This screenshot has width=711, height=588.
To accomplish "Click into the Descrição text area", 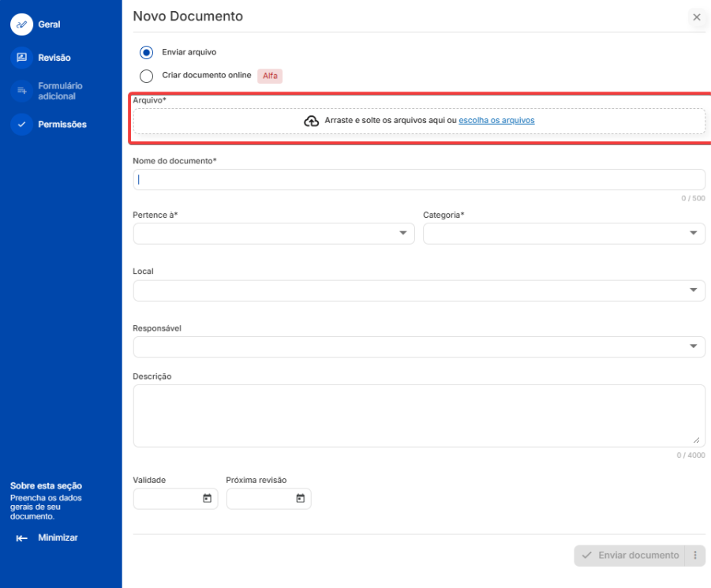I will [418, 415].
